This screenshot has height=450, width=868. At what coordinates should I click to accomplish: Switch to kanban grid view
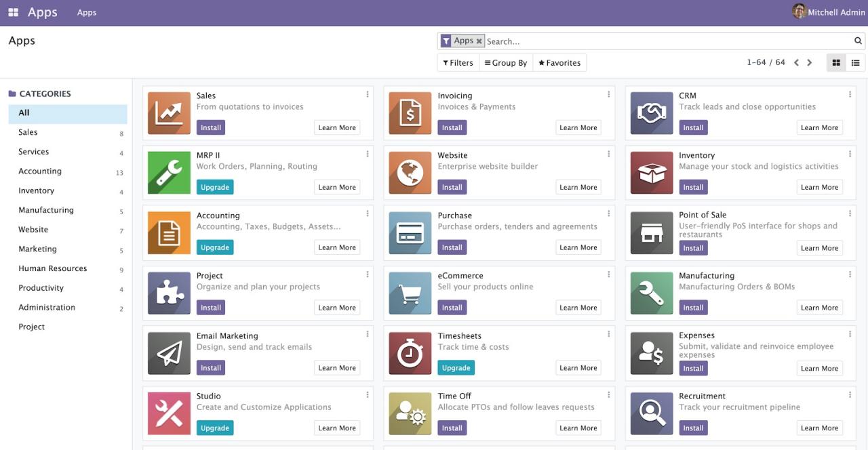point(836,62)
